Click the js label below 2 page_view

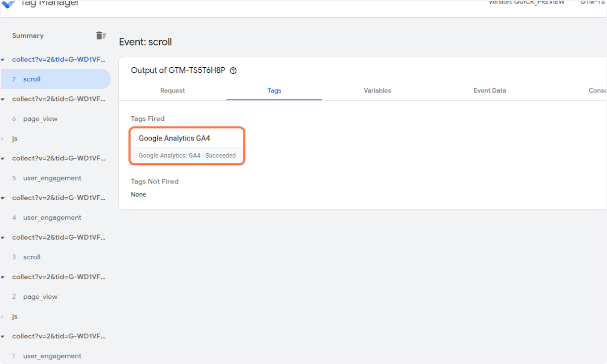click(x=15, y=316)
